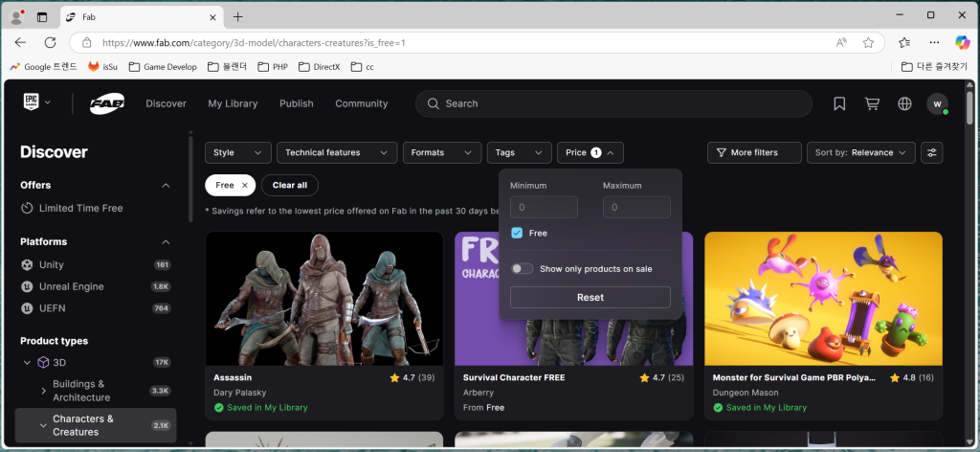
Task: Close the Fab browser tab
Action: click(x=212, y=17)
